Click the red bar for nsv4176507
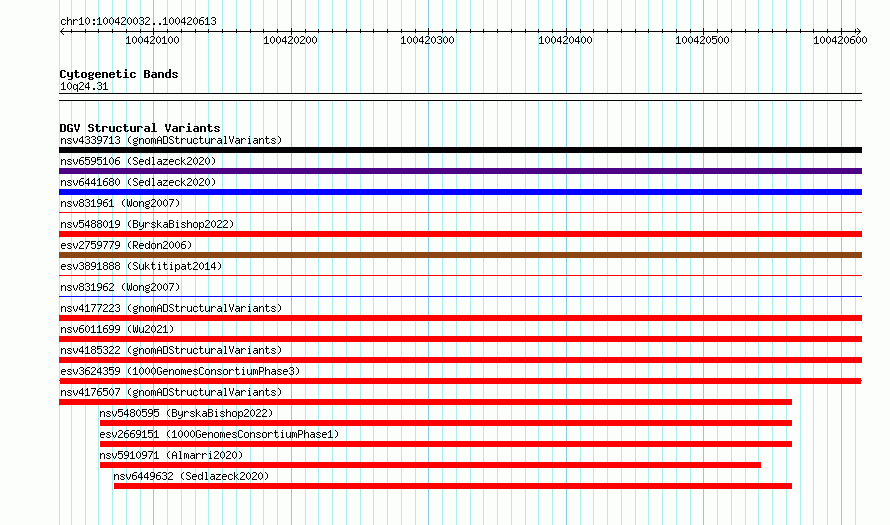890x525 pixels. pos(425,402)
